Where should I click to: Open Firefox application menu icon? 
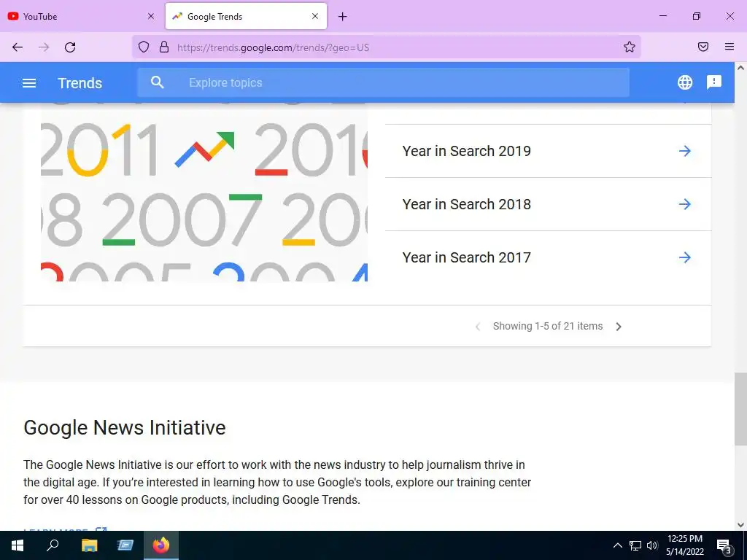coord(729,47)
